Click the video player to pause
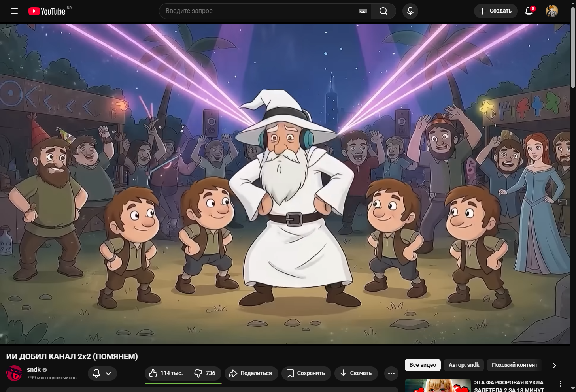 click(285, 184)
